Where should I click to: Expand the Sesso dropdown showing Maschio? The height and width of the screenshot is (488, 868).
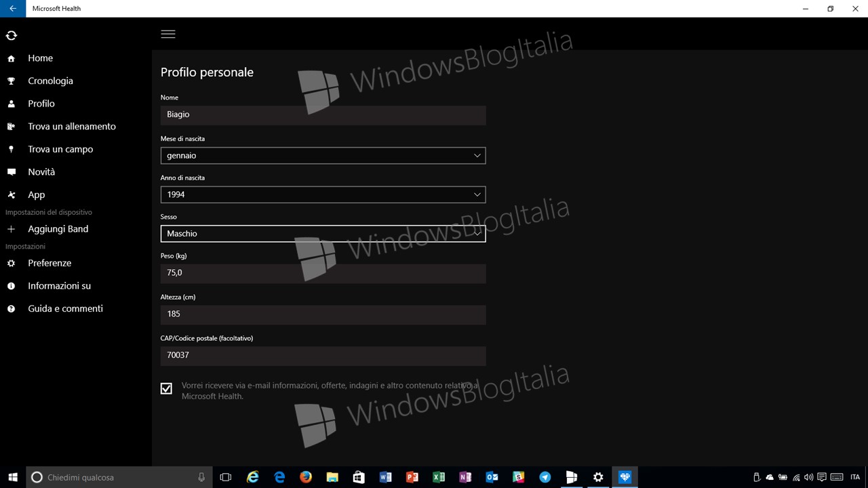click(323, 233)
